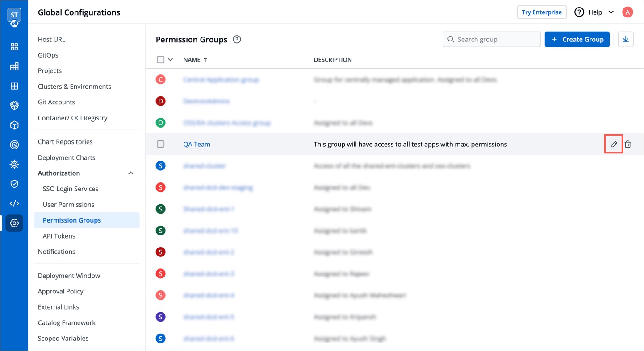Open the Permission Groups help info icon
This screenshot has height=351, width=644.
click(x=237, y=39)
